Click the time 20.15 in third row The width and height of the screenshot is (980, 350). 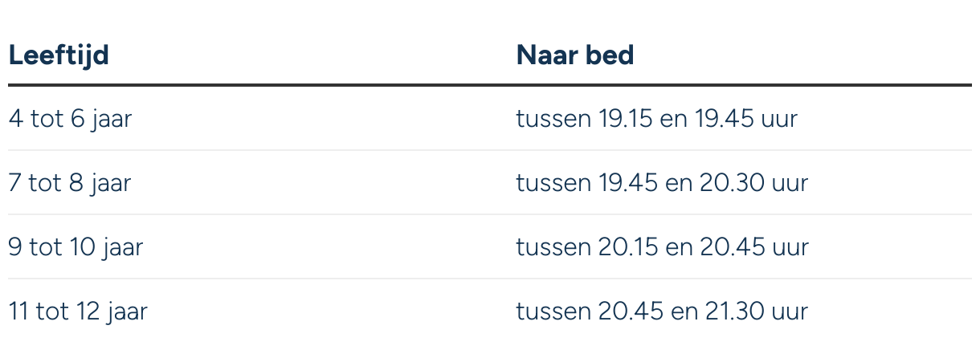(627, 246)
